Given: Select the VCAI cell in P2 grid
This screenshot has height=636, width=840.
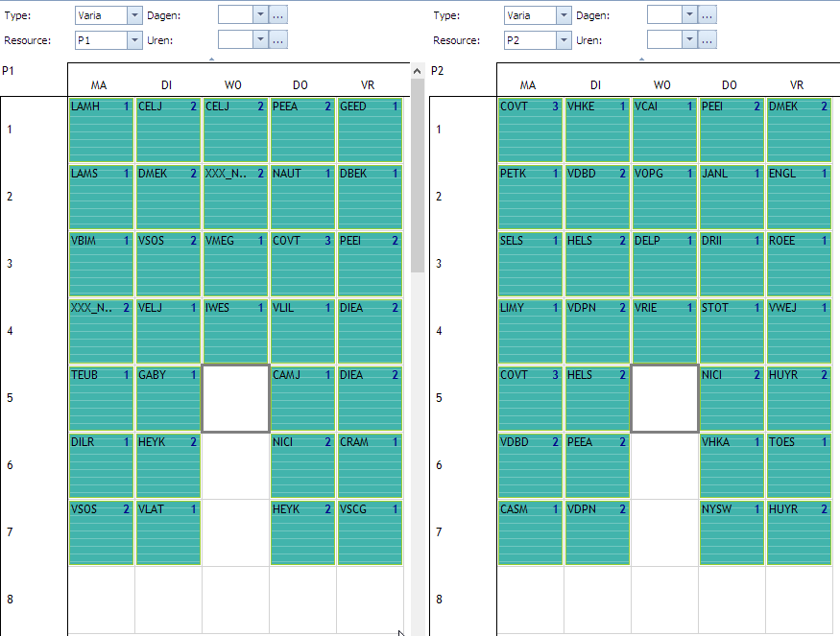Looking at the screenshot, I should pos(665,130).
